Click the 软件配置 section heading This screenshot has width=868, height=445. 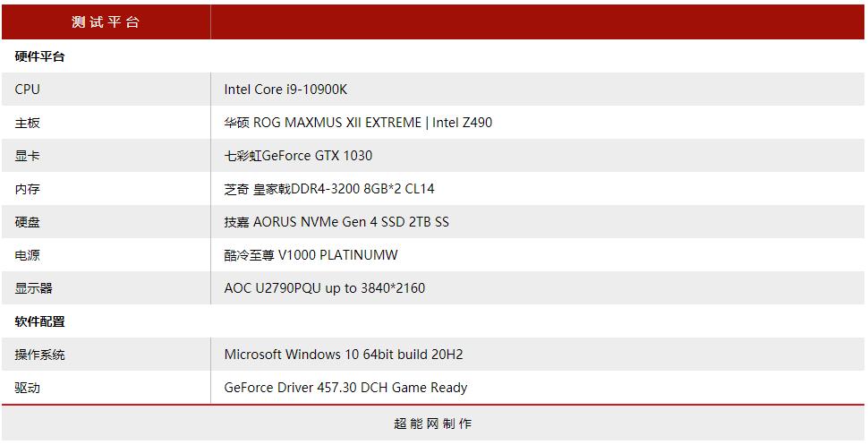click(x=40, y=321)
